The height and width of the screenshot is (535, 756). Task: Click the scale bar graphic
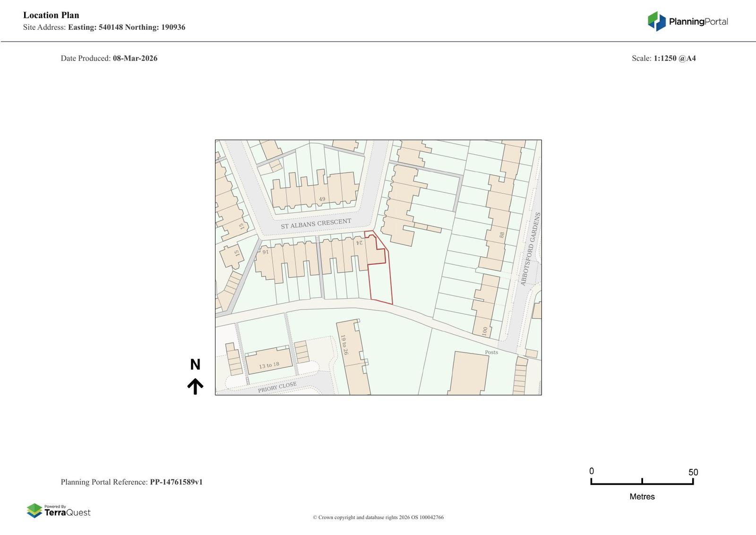tap(642, 481)
